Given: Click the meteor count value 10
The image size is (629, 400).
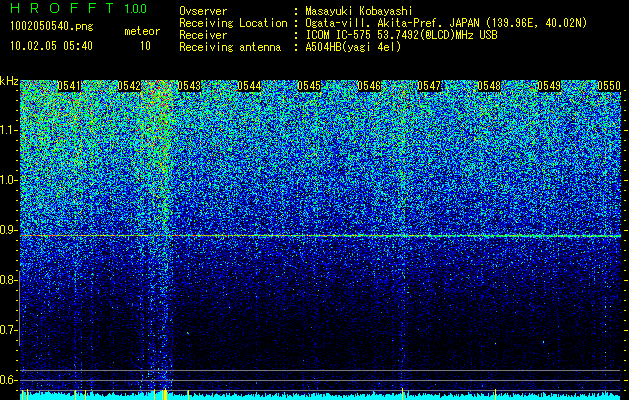Looking at the screenshot, I should (145, 46).
